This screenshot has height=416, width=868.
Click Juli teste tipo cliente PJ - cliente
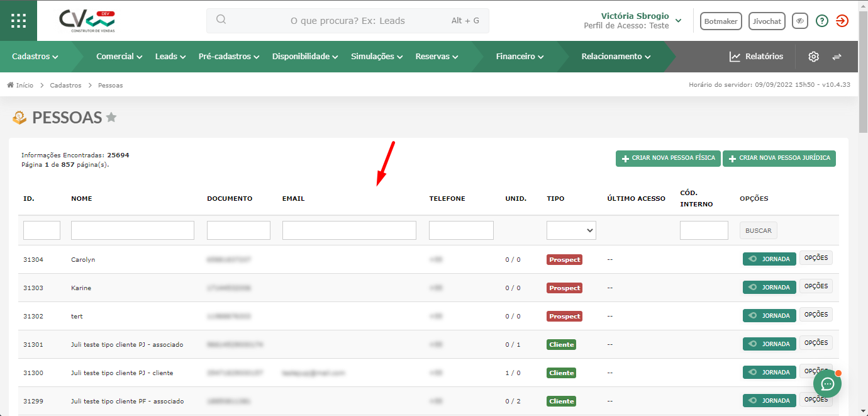tap(122, 373)
